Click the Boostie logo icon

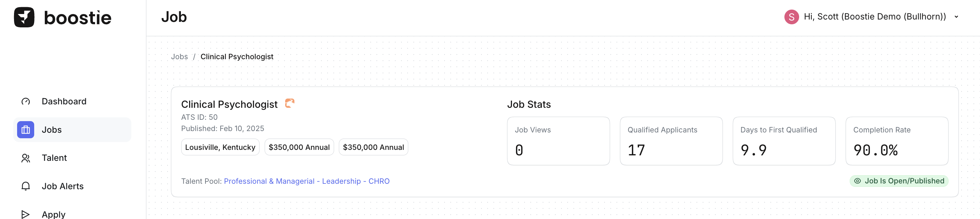[x=24, y=17]
